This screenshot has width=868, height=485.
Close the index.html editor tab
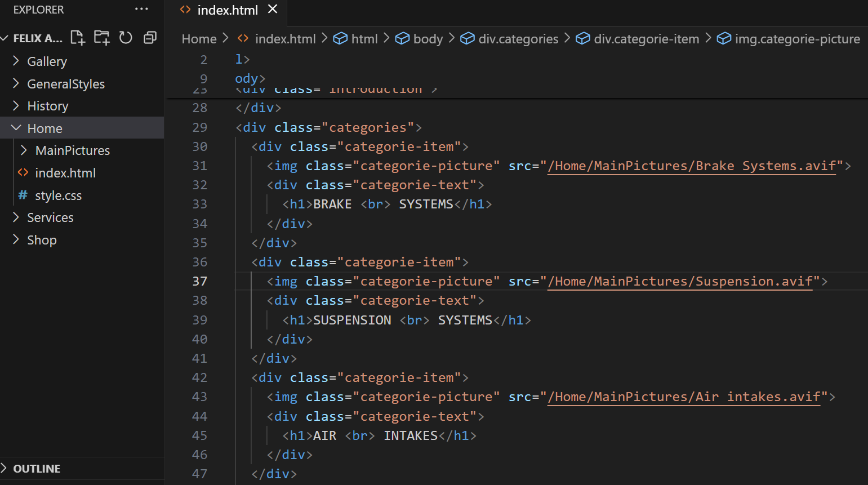273,9
